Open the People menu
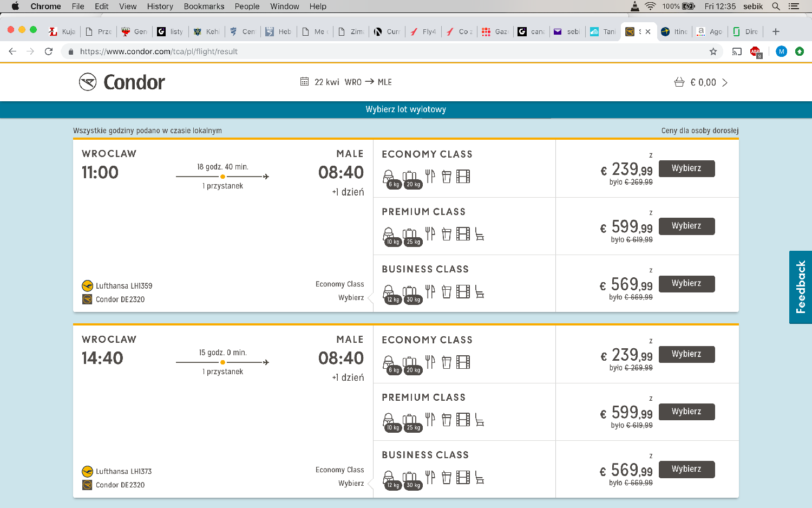This screenshot has height=508, width=812. coord(247,6)
